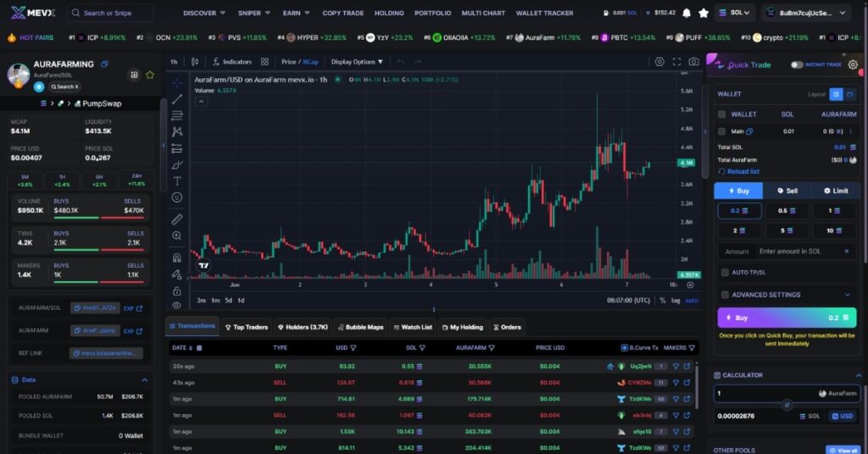Select the brush drawing tool

176,165
